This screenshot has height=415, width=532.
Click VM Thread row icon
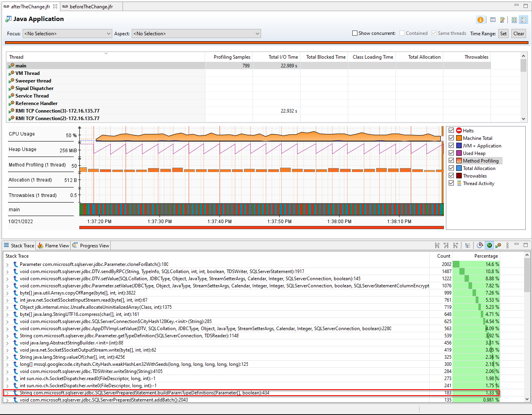pyautogui.click(x=12, y=73)
